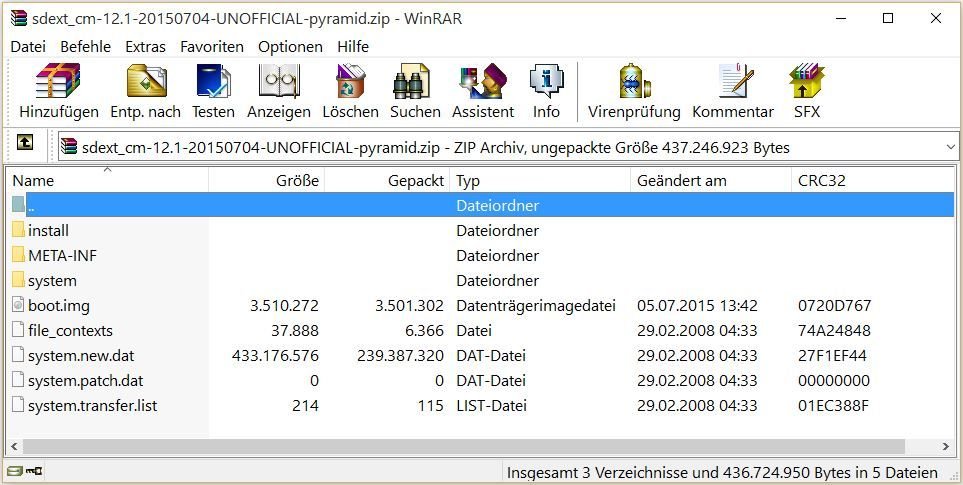Click the date 05.07.2015 13:42
The height and width of the screenshot is (485, 963).
tap(697, 306)
